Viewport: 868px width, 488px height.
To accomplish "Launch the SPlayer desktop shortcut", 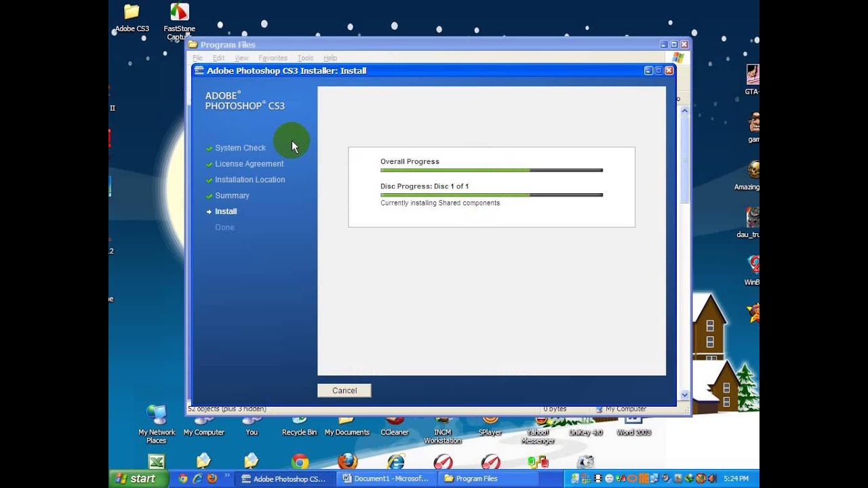I will [x=490, y=427].
